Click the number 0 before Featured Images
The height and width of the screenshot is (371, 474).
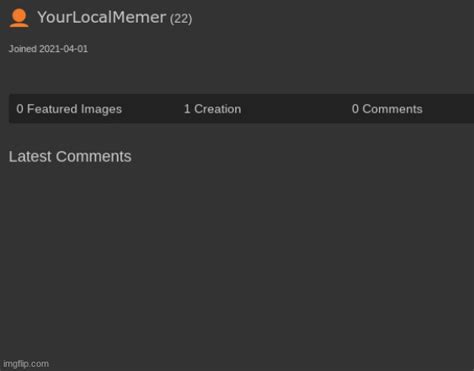coord(20,109)
